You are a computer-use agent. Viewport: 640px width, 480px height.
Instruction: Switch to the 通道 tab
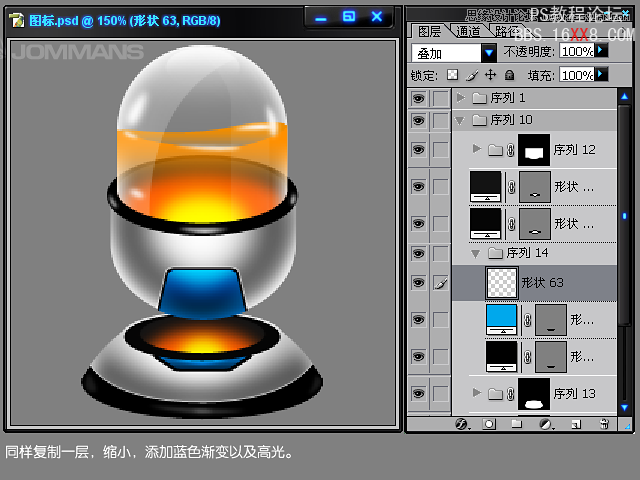[467, 31]
